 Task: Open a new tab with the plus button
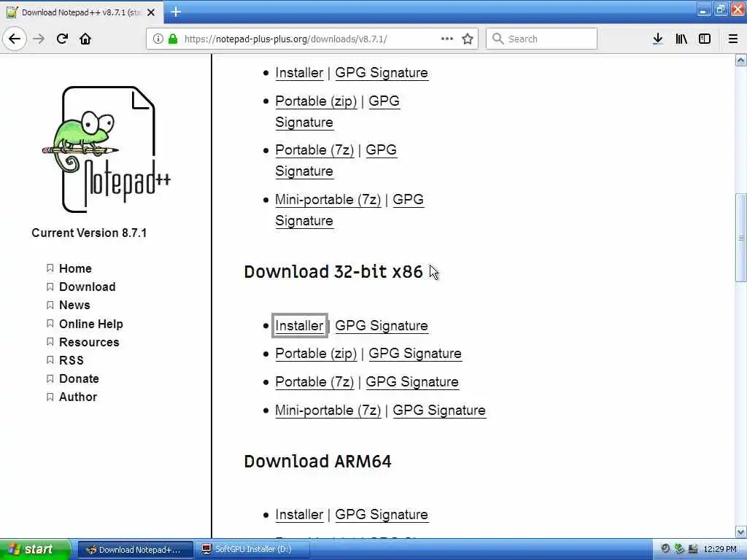[x=176, y=12]
